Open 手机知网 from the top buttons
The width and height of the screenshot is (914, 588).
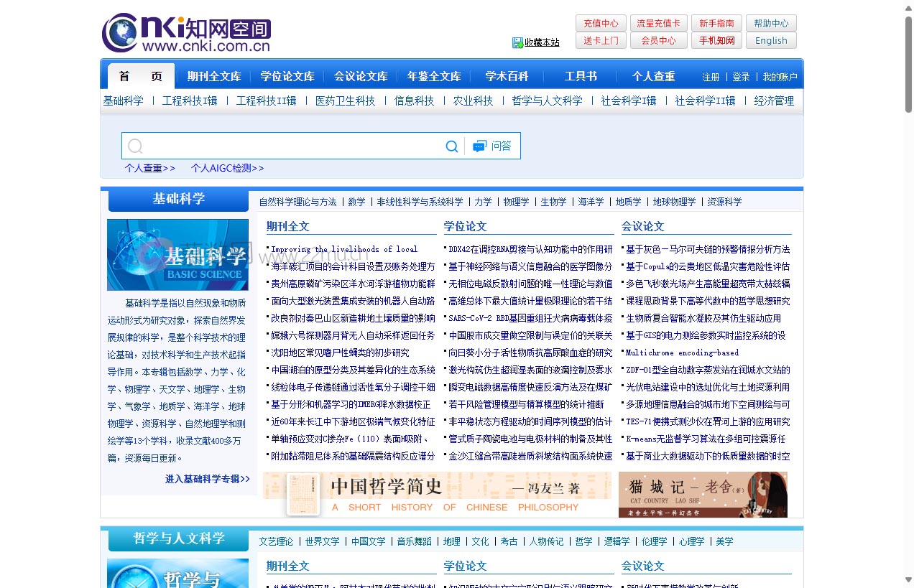716,40
